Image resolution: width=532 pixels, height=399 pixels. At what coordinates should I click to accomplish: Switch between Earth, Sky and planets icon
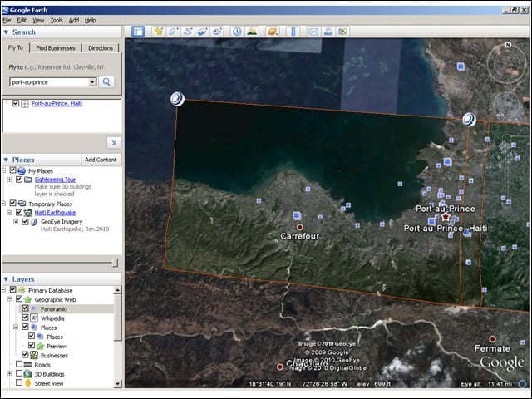click(273, 32)
